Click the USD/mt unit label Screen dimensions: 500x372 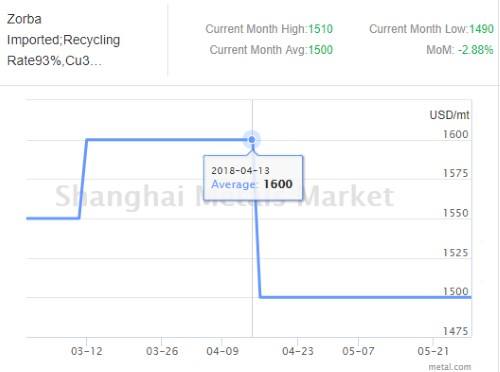(449, 115)
